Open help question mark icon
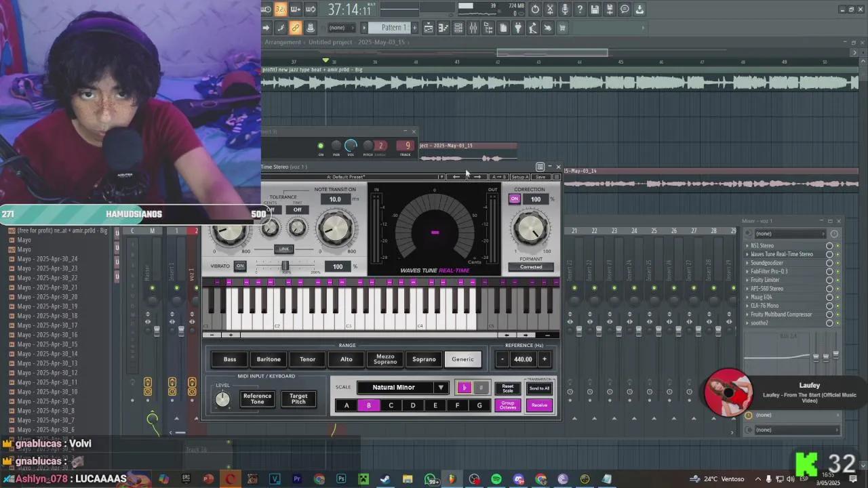Image resolution: width=868 pixels, height=488 pixels. (x=579, y=9)
